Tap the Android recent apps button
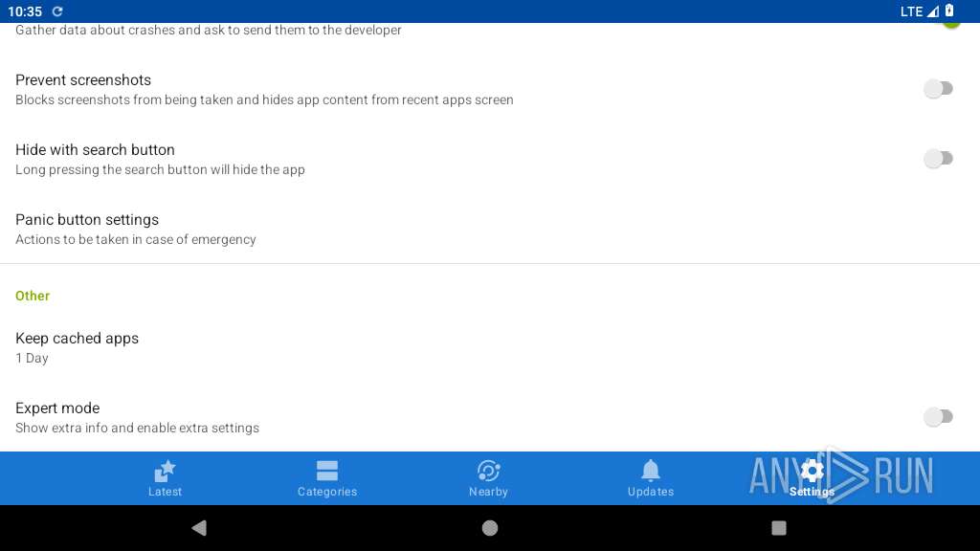Image resolution: width=980 pixels, height=551 pixels. point(779,528)
